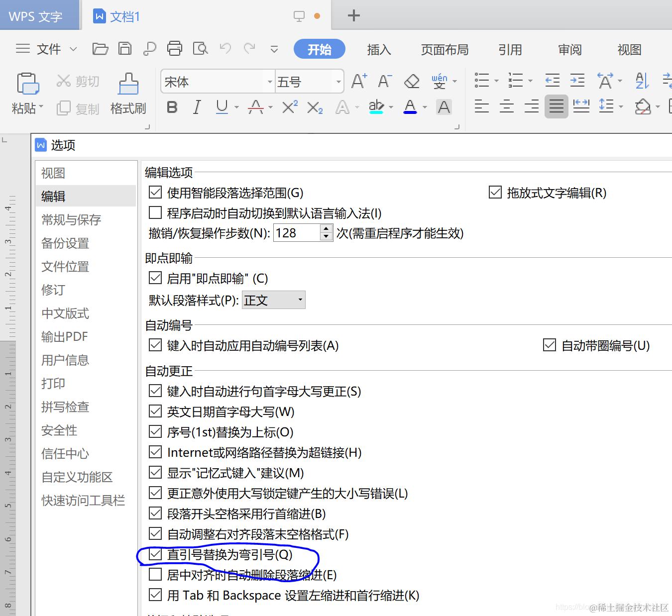Enable 程序启动时自动切换到默认语言输入法(I)
This screenshot has height=616, width=672.
[x=155, y=213]
